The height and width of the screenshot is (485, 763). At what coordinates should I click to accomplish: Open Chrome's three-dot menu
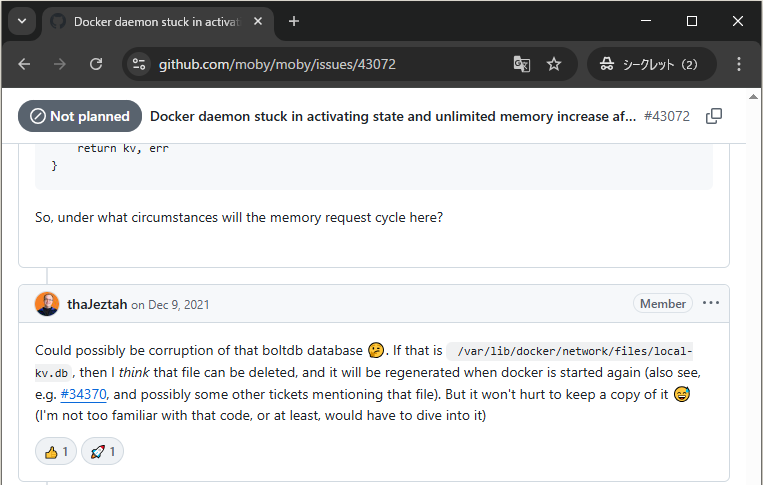(x=739, y=64)
